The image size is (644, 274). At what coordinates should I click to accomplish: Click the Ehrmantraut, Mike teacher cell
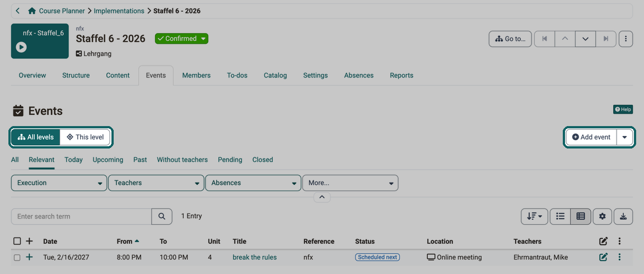[x=540, y=258]
